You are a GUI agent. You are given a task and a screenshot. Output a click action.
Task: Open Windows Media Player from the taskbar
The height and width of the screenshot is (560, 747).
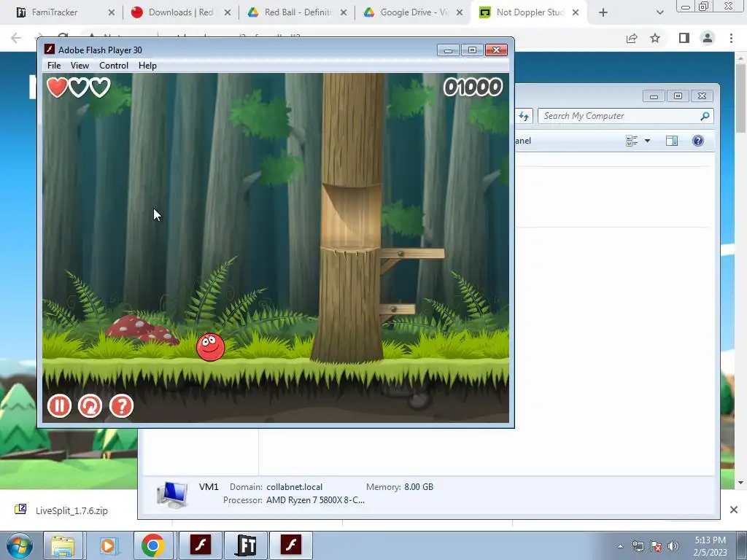pos(108,545)
